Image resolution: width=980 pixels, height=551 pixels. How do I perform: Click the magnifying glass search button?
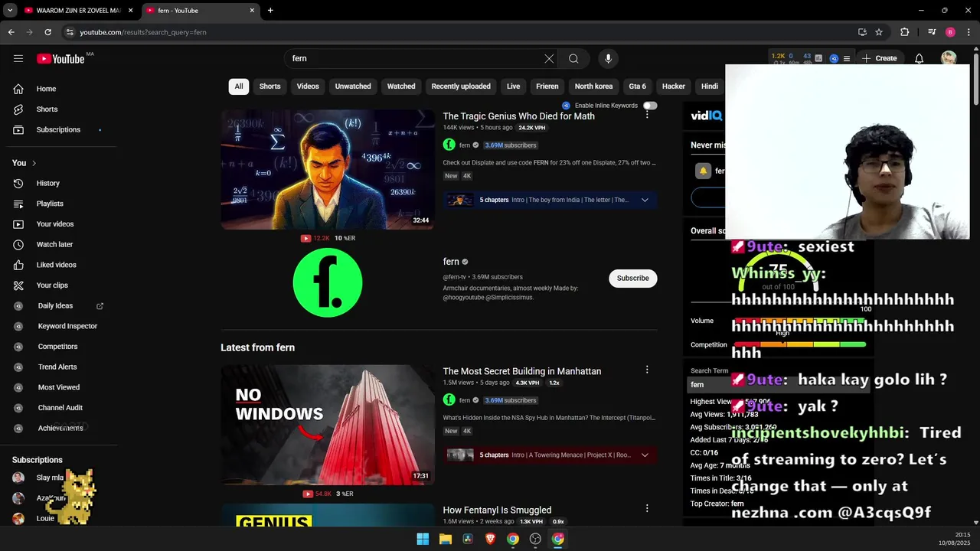click(573, 58)
